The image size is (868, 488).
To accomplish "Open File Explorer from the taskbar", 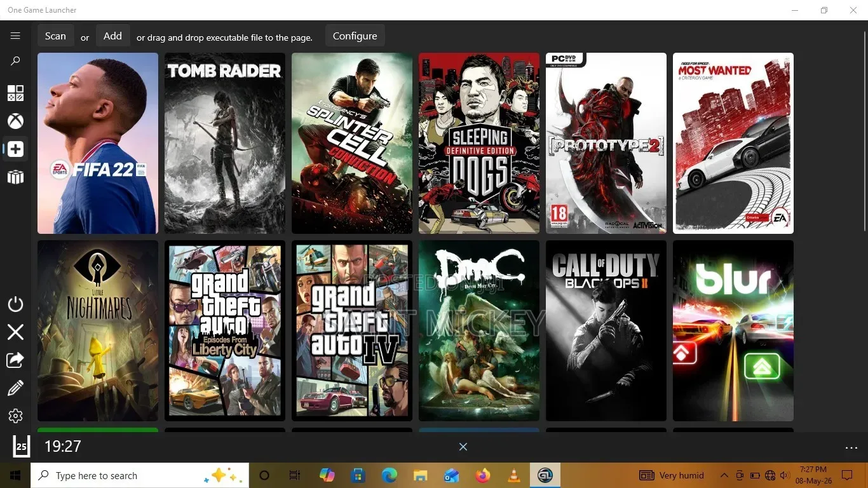I will pyautogui.click(x=421, y=475).
